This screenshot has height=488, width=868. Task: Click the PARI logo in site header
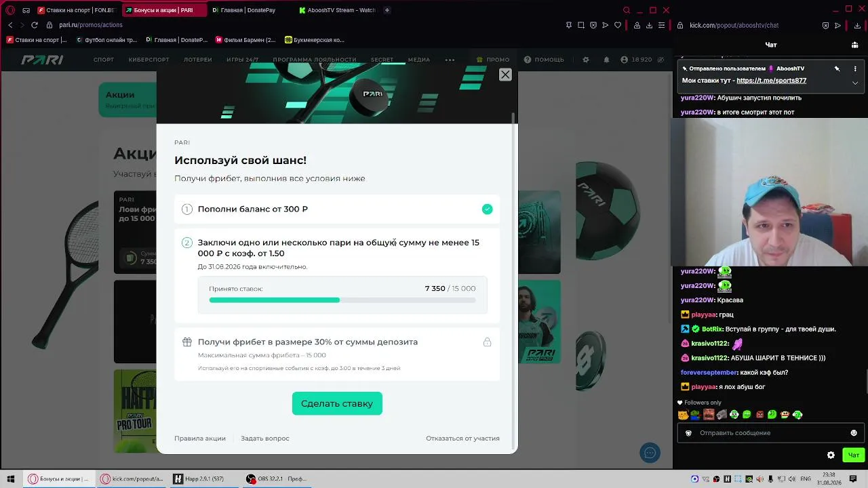[x=42, y=60]
